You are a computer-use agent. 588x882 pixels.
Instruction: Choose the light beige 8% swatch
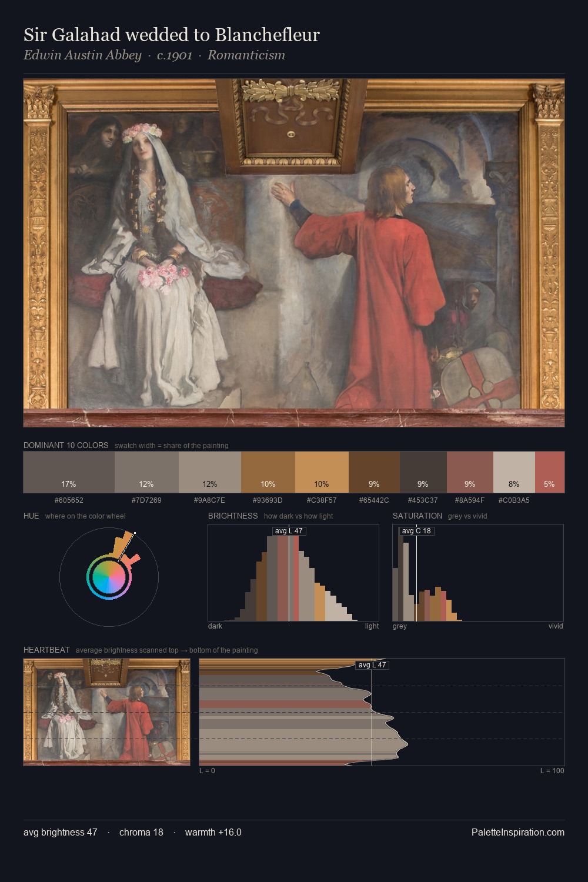coord(514,472)
